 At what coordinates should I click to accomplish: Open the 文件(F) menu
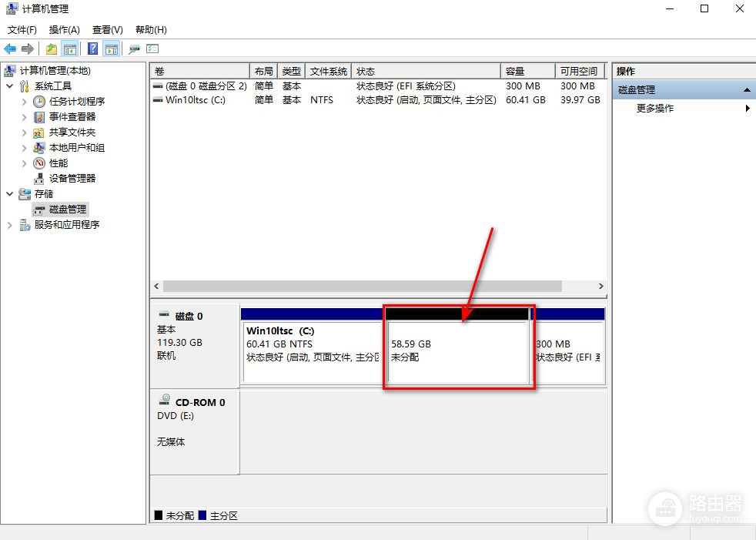(22, 30)
